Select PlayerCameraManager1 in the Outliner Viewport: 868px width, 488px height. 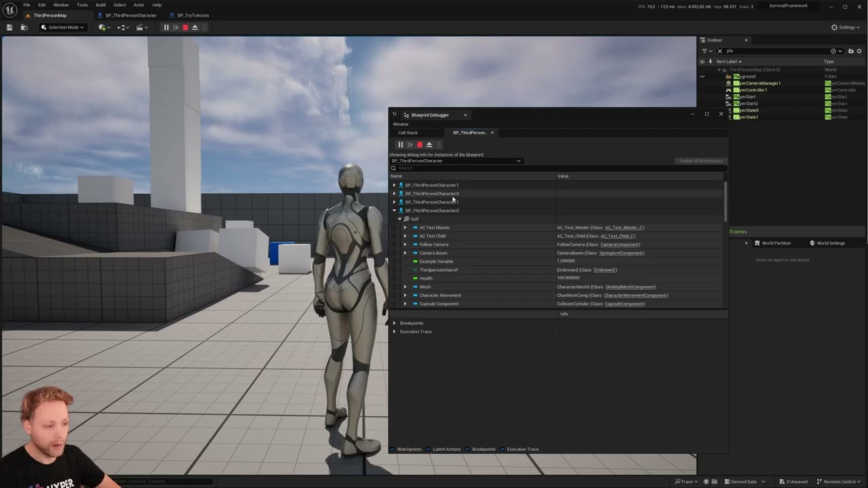tap(757, 83)
